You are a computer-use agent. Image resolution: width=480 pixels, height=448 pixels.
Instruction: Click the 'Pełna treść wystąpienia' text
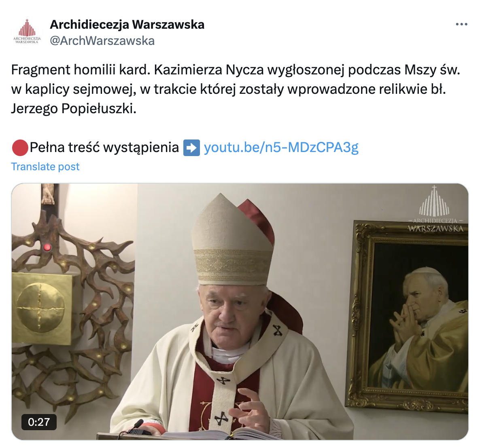104,148
